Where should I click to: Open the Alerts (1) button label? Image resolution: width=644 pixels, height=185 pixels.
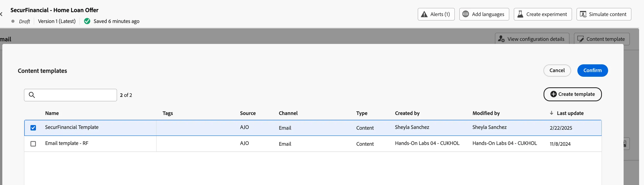pos(440,14)
